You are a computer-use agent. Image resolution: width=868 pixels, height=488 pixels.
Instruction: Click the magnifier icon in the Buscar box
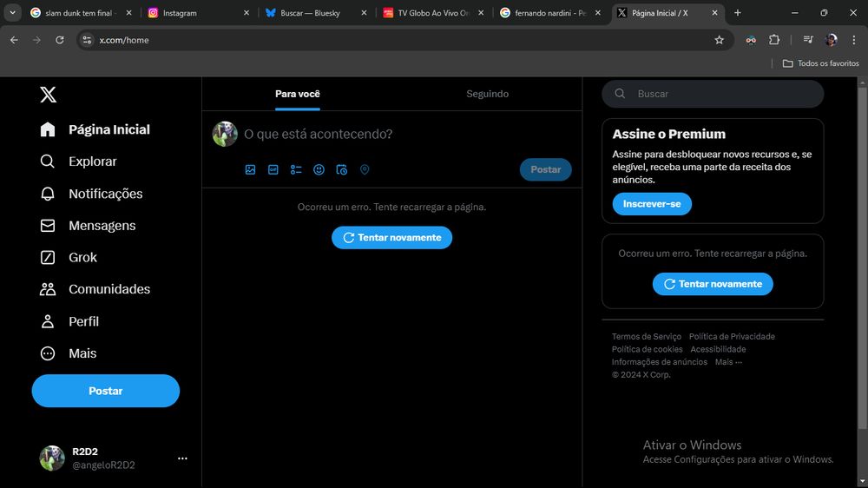coord(620,94)
